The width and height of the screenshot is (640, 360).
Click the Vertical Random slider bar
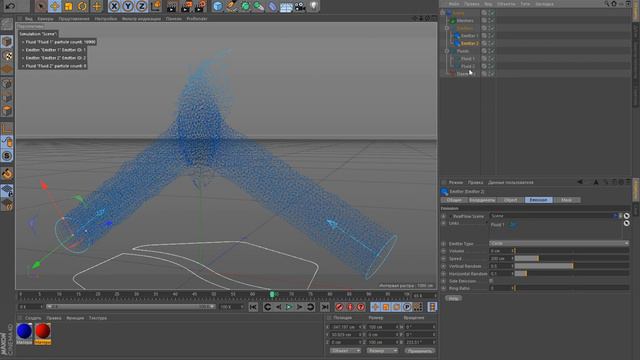point(571,266)
